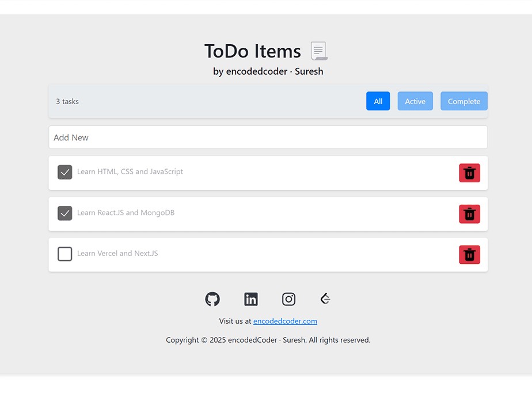Viewport: 532px width, 406px height.
Task: Uncheck the 'Learn React.JS and MongoDB' checkbox
Action: tap(64, 213)
